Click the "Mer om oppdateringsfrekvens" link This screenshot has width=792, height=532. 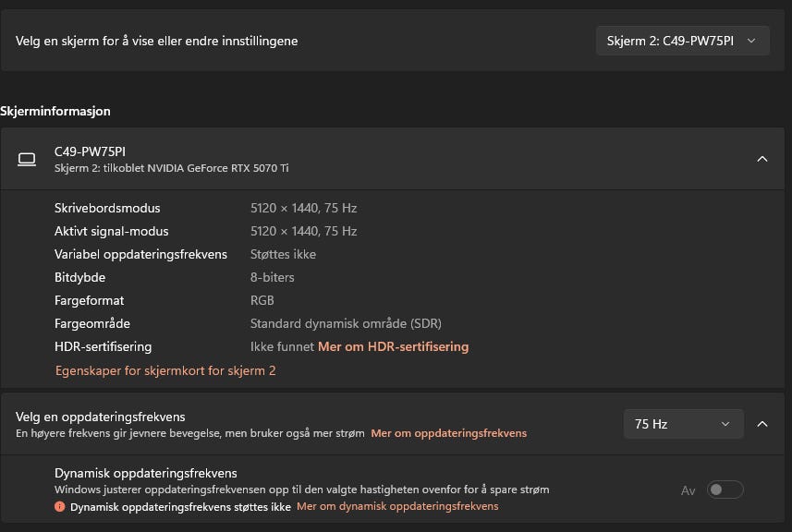448,433
